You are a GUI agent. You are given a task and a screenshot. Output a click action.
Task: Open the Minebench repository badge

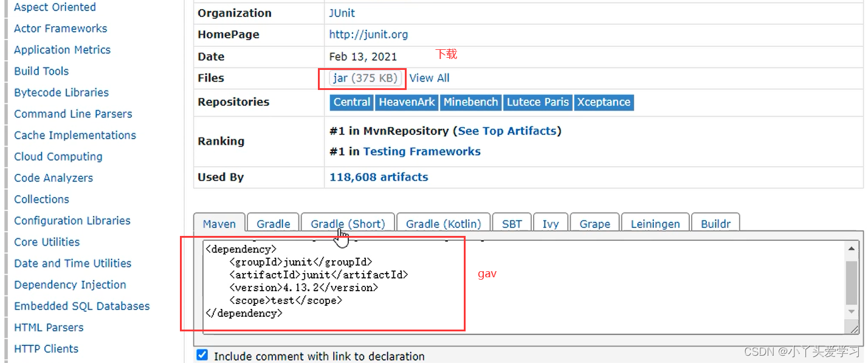(470, 102)
